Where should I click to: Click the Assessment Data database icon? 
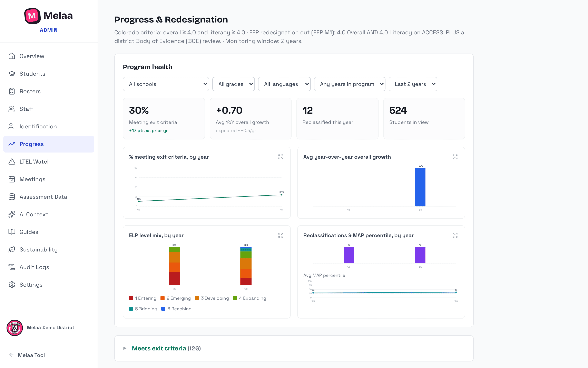pos(12,197)
